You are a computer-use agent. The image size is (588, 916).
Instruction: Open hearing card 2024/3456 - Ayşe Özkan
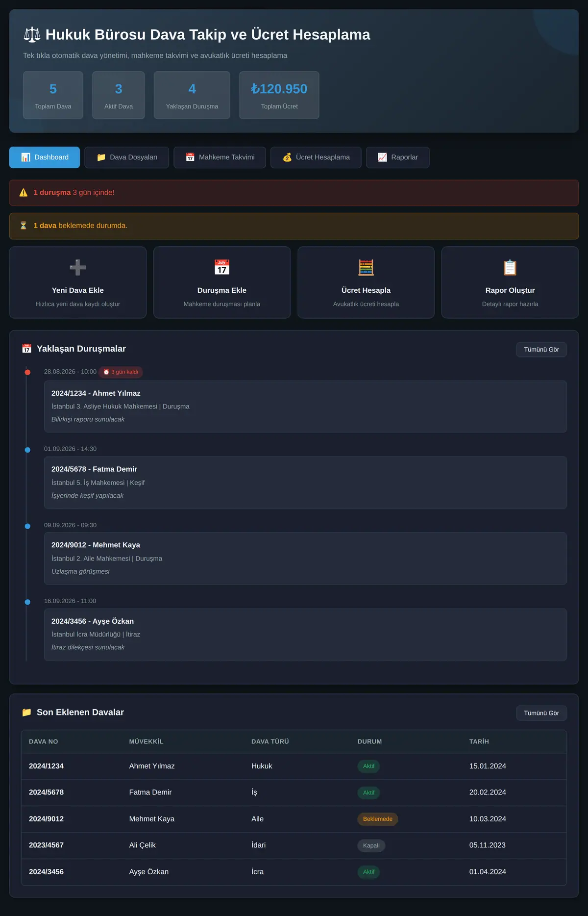coord(305,635)
